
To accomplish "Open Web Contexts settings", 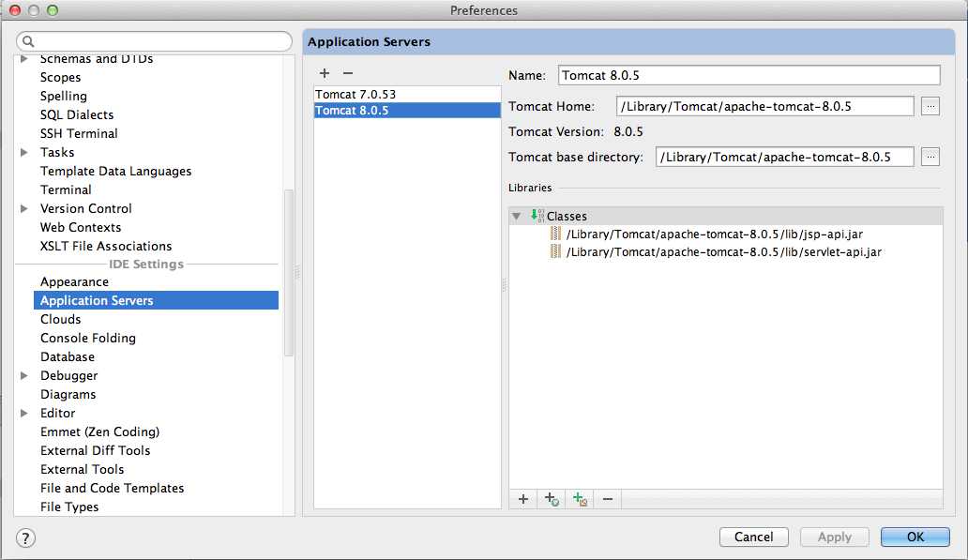I will coord(81,227).
